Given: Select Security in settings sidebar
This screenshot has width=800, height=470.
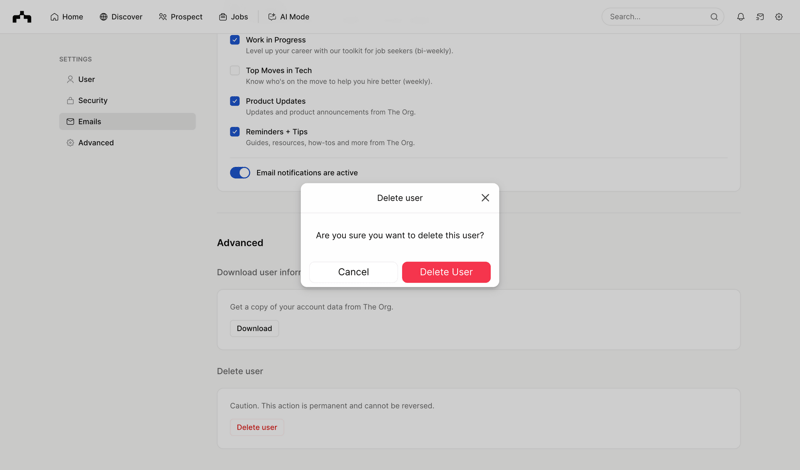Looking at the screenshot, I should pyautogui.click(x=127, y=101).
